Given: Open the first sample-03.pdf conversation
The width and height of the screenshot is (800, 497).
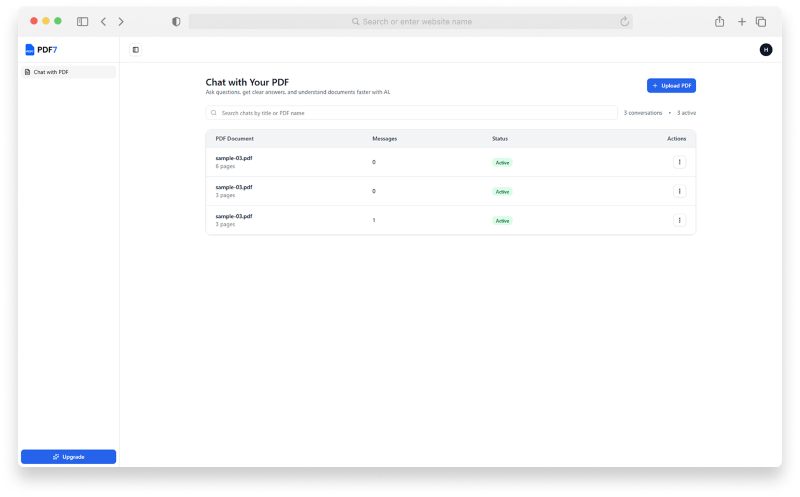Looking at the screenshot, I should 234,158.
